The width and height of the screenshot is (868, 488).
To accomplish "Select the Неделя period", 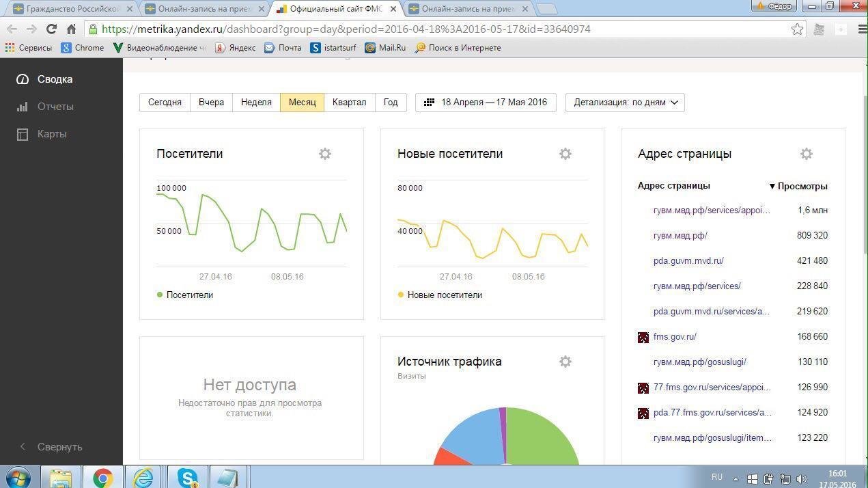I will point(256,103).
